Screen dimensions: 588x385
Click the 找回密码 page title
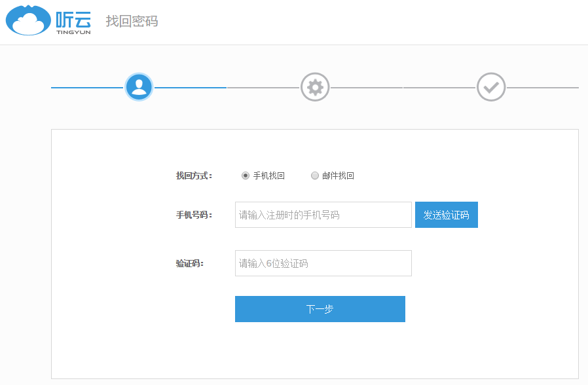(x=132, y=21)
